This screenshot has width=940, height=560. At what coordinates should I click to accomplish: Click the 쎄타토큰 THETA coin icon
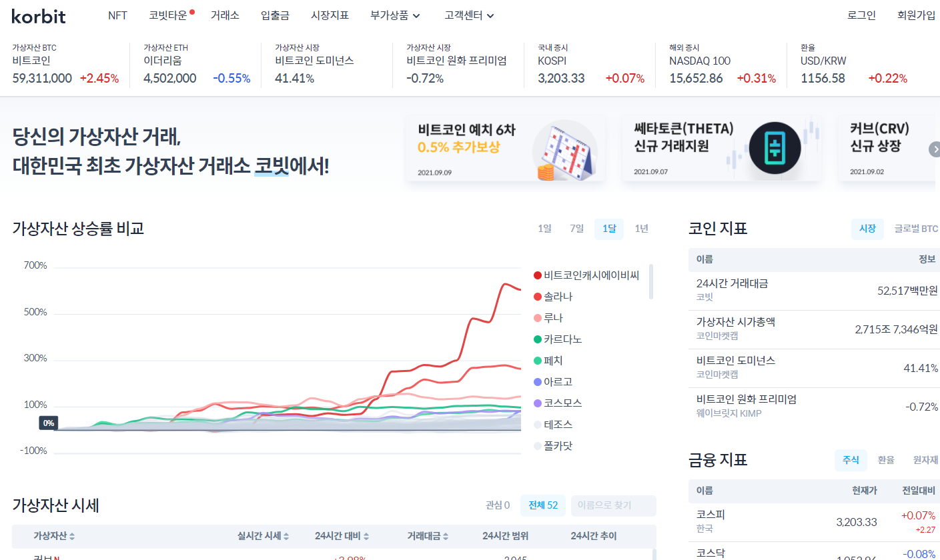[x=775, y=147]
